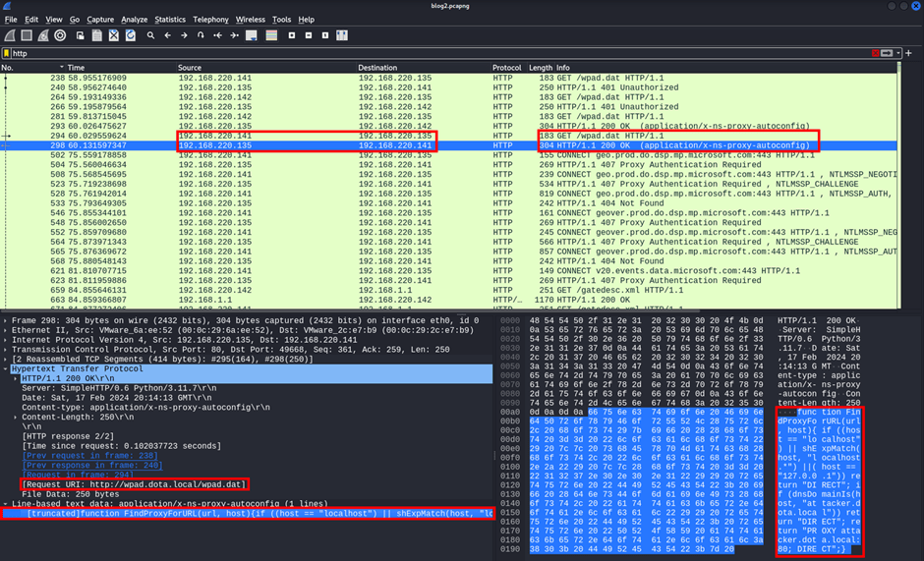Click the stop capture square icon
This screenshot has width=924, height=561.
tap(27, 35)
